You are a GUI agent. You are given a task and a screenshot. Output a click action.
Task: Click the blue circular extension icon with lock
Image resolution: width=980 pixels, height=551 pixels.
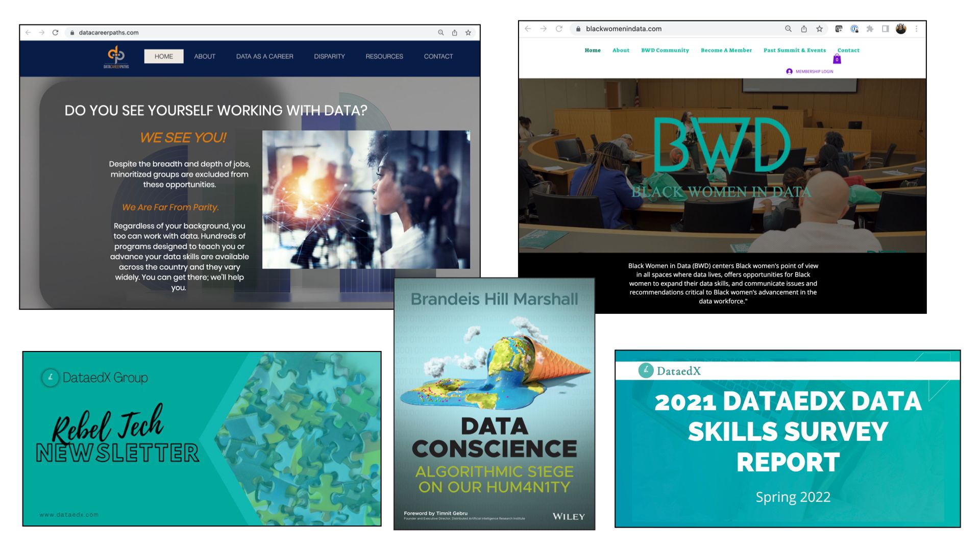point(854,29)
